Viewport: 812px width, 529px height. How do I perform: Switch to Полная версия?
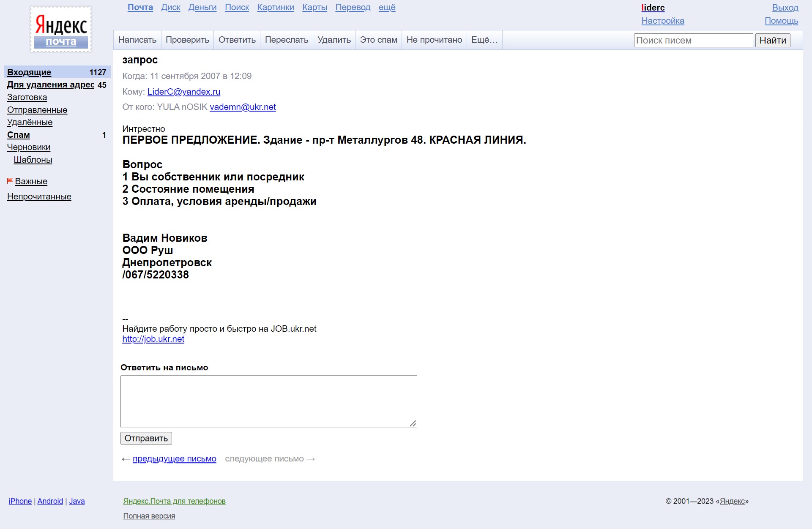click(x=149, y=516)
